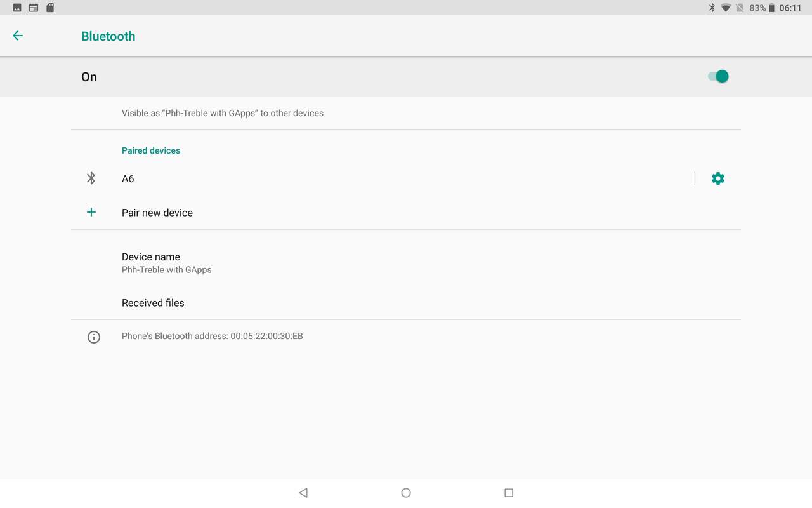The width and height of the screenshot is (812, 508).
Task: Tap the Bluetooth status bar icon
Action: pos(712,8)
